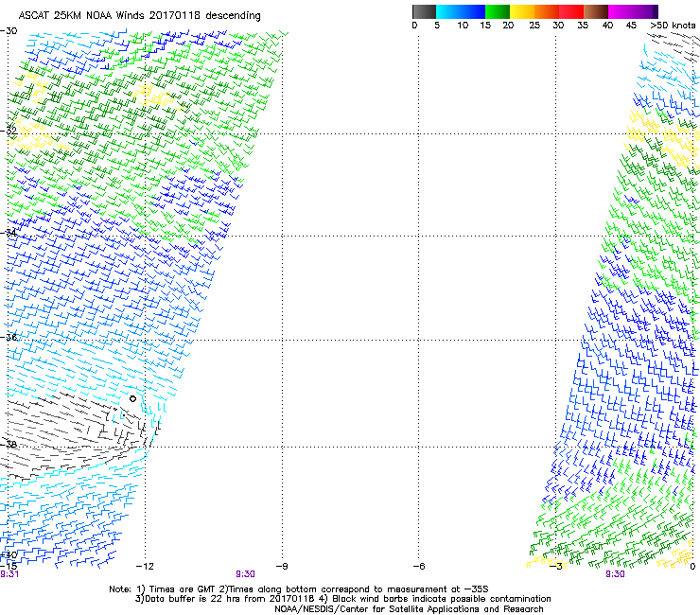The height and width of the screenshot is (615, 700).
Task: Click the longitude label -15
Action: [x=9, y=567]
